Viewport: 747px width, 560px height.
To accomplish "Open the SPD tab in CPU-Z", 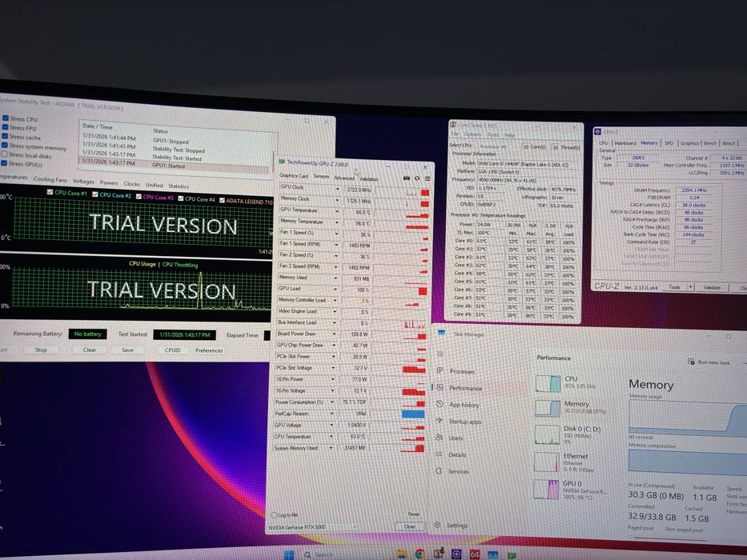I will coord(669,143).
